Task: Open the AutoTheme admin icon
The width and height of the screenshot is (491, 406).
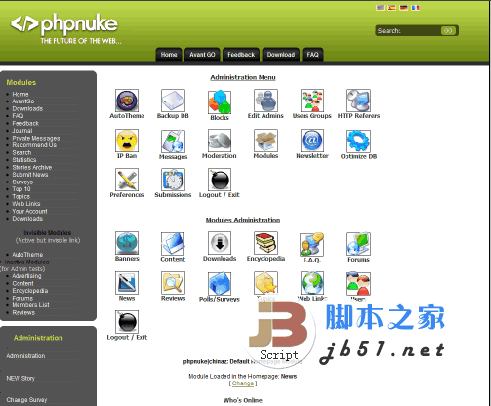Action: (x=127, y=100)
